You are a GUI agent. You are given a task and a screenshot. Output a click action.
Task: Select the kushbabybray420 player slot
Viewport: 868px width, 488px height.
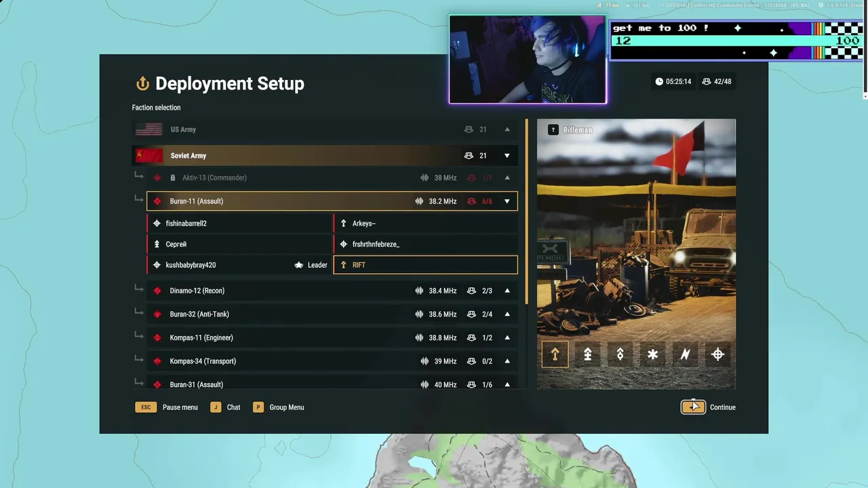pos(239,265)
